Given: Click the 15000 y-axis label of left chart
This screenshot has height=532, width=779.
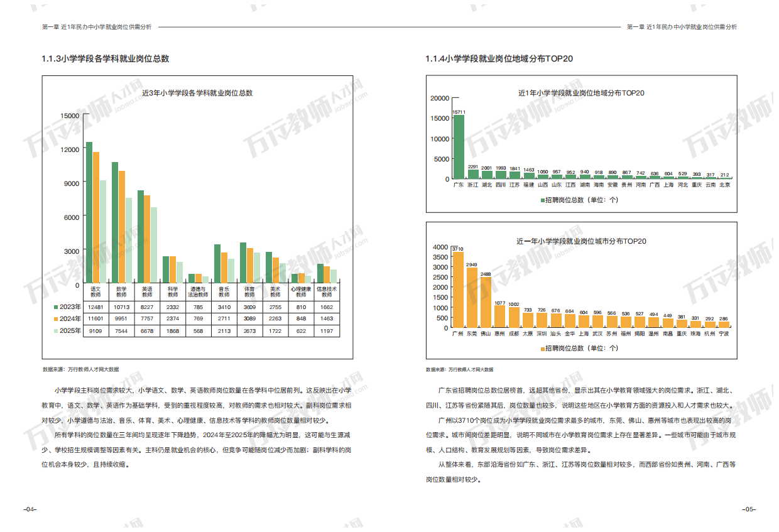Looking at the screenshot, I should [70, 116].
